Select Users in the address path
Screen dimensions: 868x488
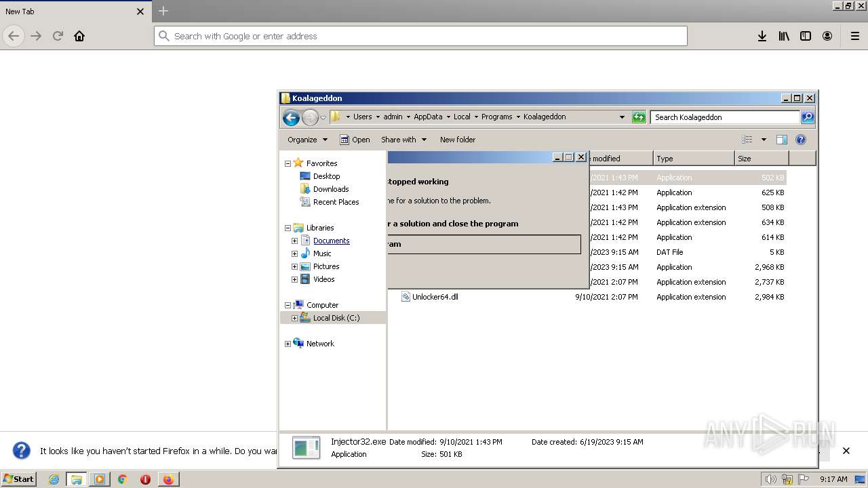click(363, 117)
